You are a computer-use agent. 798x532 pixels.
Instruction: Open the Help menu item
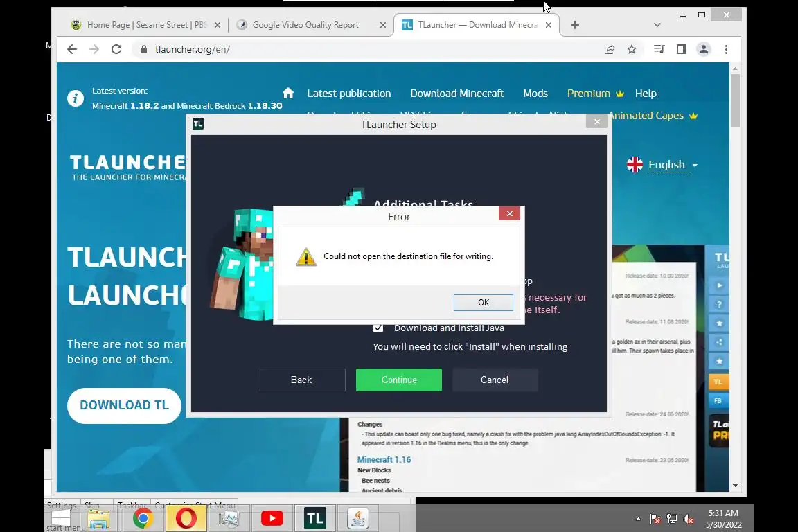tap(646, 94)
